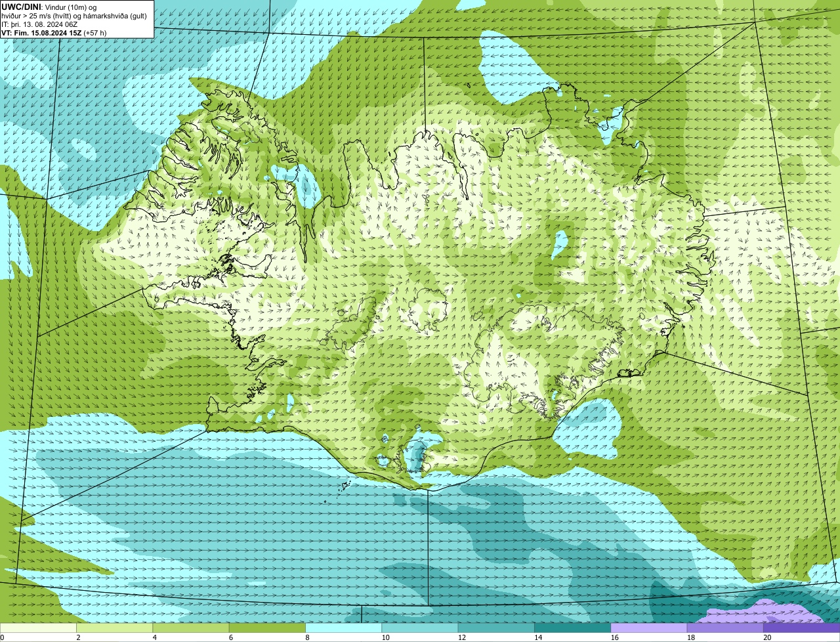This screenshot has width=840, height=642.
Task: Click the legend scale label '18'
Action: 691,637
